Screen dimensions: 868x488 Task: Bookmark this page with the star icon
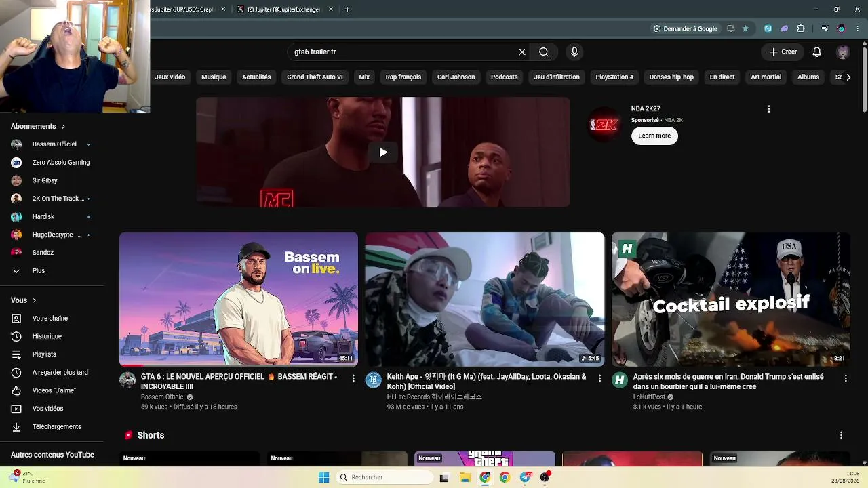coord(745,28)
